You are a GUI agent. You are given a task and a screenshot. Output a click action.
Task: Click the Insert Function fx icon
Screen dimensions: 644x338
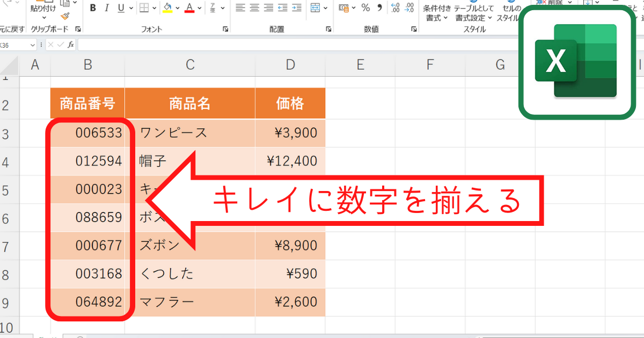coord(70,45)
